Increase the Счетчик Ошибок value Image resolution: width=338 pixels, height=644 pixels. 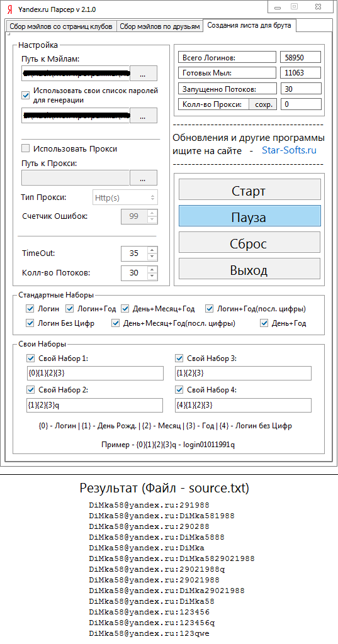point(152,213)
